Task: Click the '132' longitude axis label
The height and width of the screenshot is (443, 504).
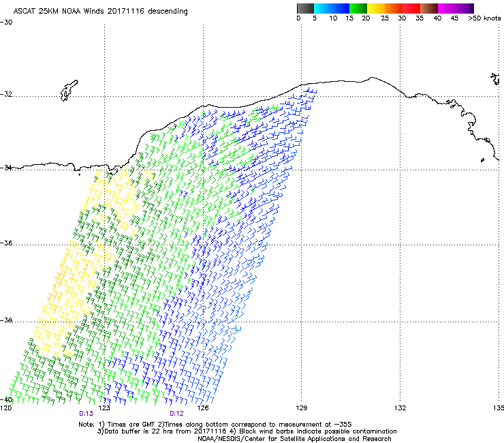Action: tap(400, 408)
